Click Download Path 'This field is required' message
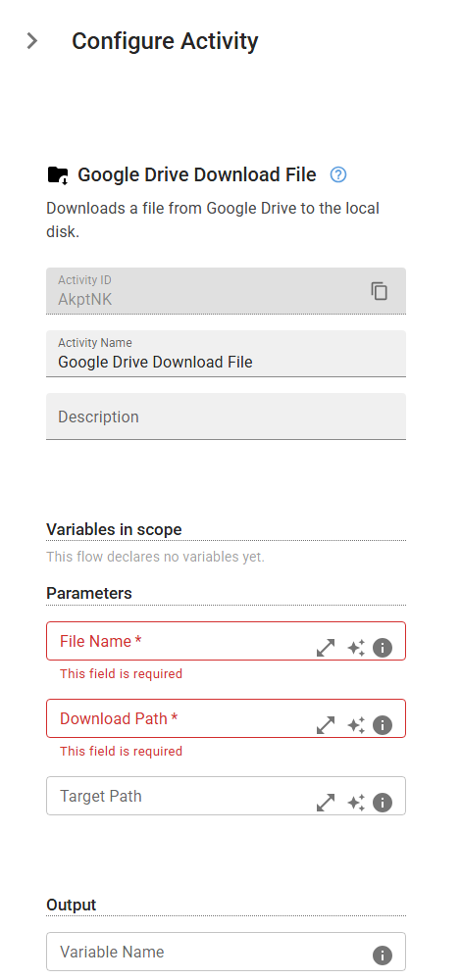This screenshot has height=980, width=461. point(121,752)
